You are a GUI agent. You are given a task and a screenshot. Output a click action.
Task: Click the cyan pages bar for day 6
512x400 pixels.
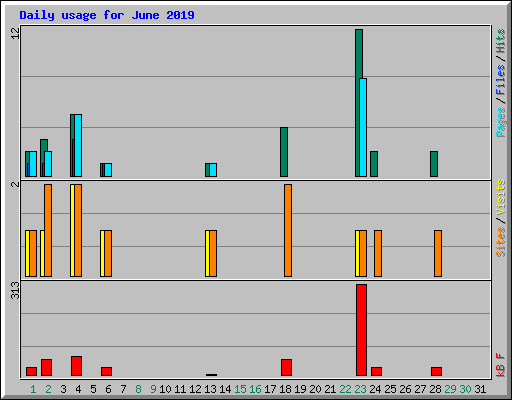(108, 170)
